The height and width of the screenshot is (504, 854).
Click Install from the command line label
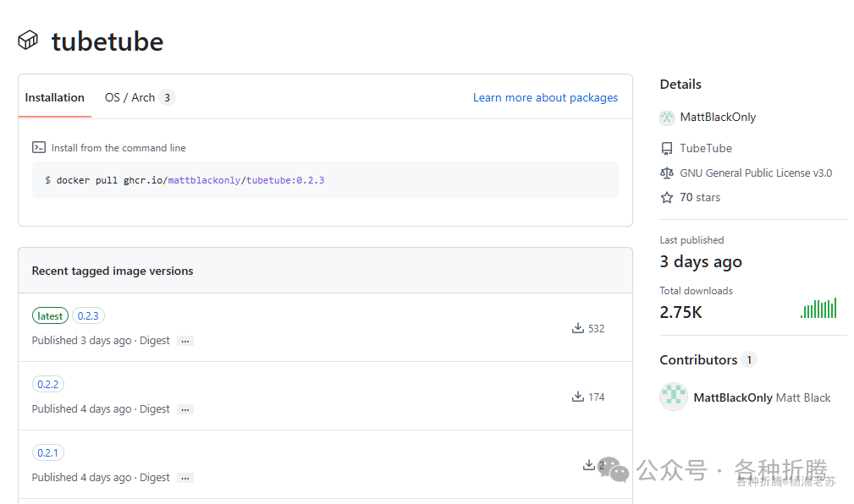[118, 148]
